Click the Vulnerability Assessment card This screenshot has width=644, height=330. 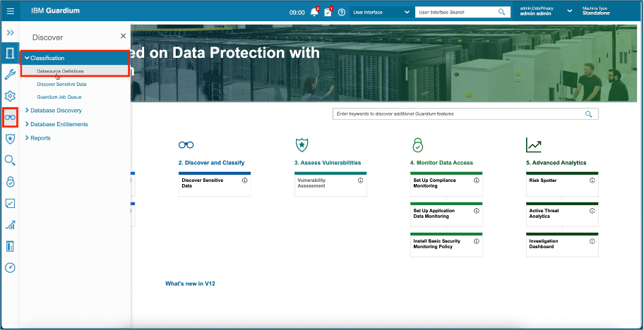(330, 185)
